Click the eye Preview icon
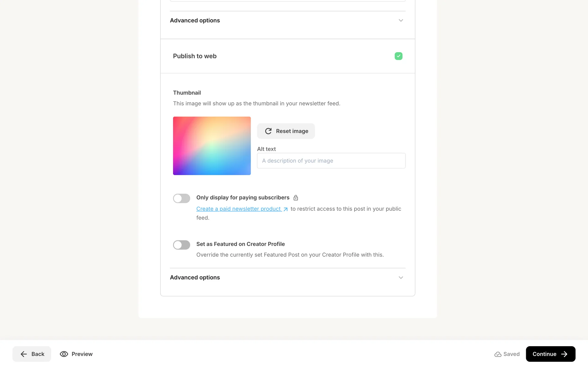Image resolution: width=588 pixels, height=368 pixels. coord(64,354)
